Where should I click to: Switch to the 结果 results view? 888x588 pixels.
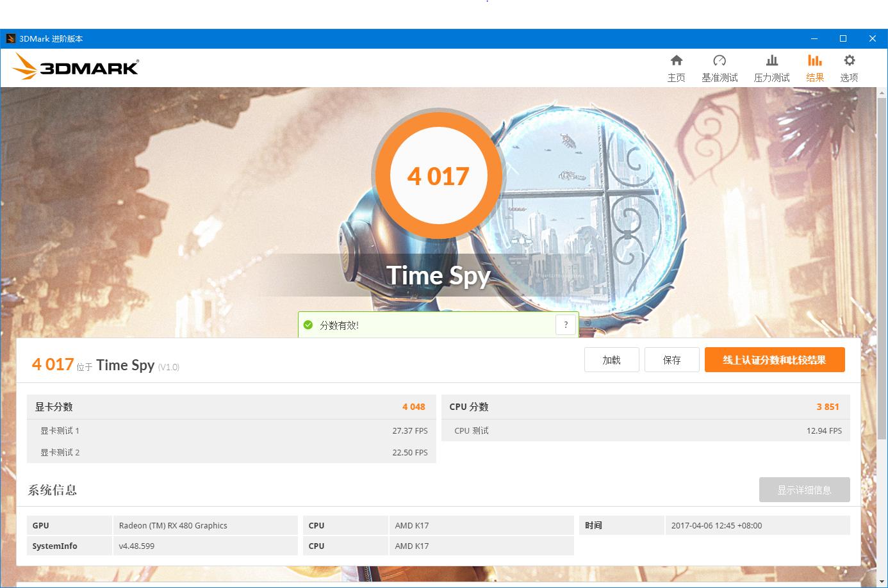(814, 67)
